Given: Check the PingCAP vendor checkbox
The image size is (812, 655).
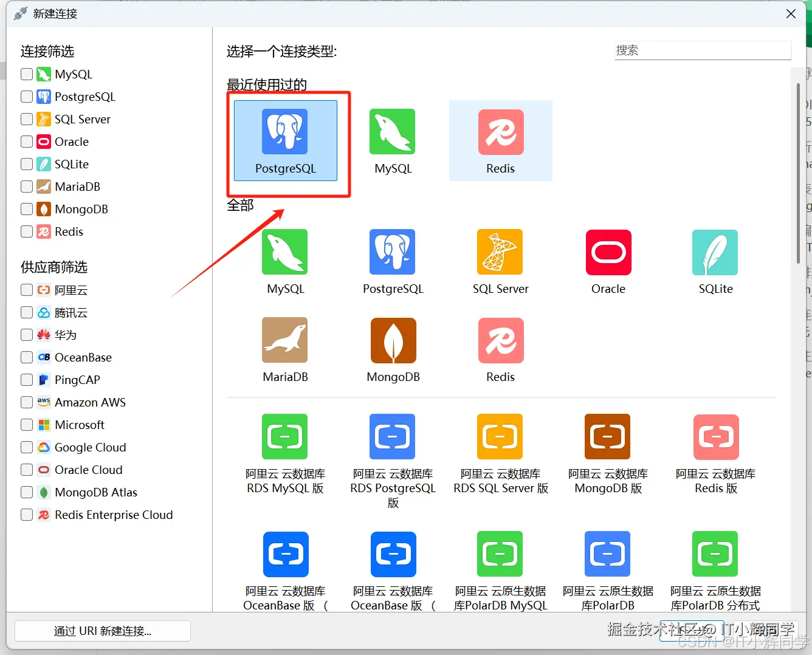Looking at the screenshot, I should click(26, 380).
